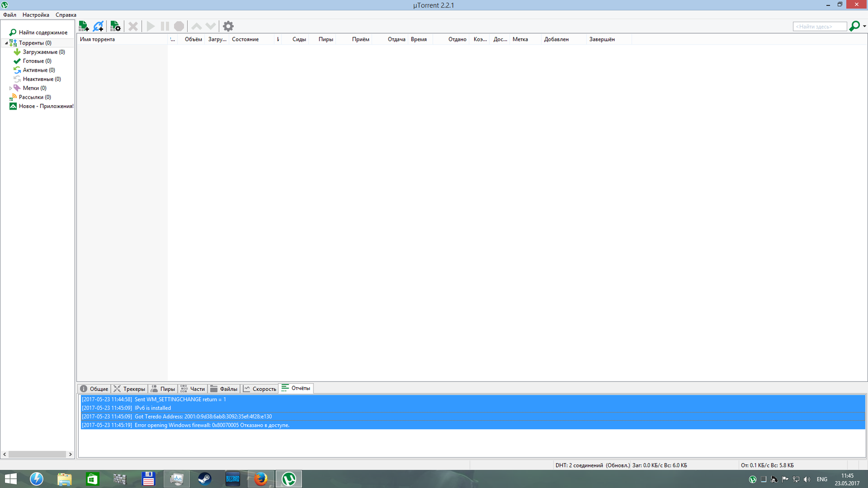Screen dimensions: 868x488
Task: Sort by Приём column header
Action: pyautogui.click(x=354, y=39)
